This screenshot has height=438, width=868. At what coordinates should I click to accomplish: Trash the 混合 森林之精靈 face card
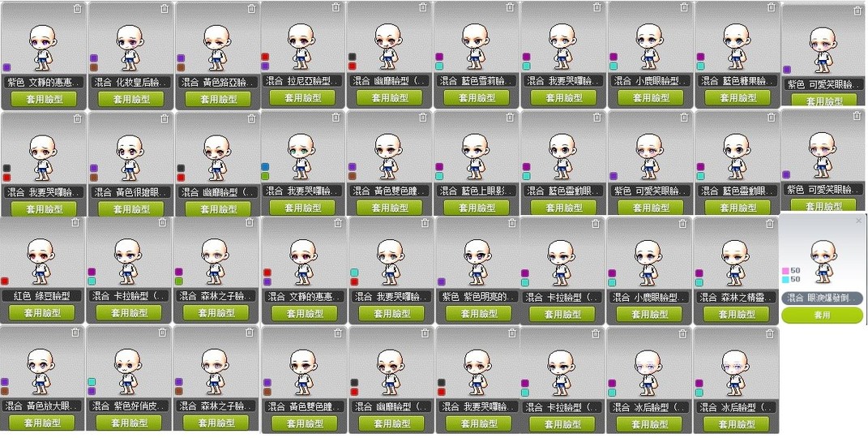[x=770, y=224]
